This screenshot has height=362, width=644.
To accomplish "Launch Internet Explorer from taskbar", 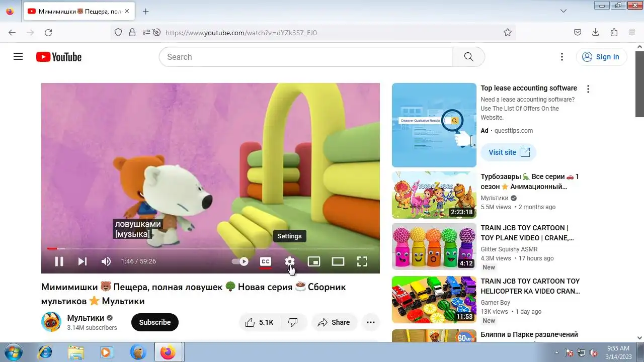I will point(45,352).
